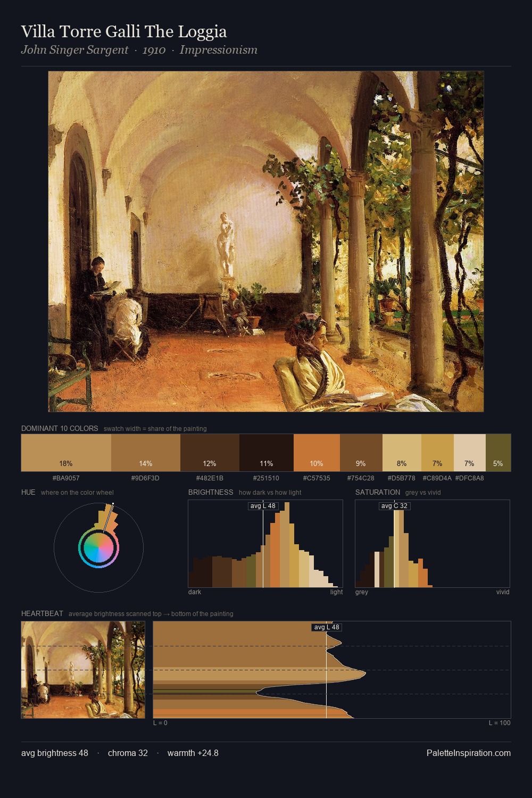
Task: Choose the #C89D4A golden swatch
Action: [437, 453]
